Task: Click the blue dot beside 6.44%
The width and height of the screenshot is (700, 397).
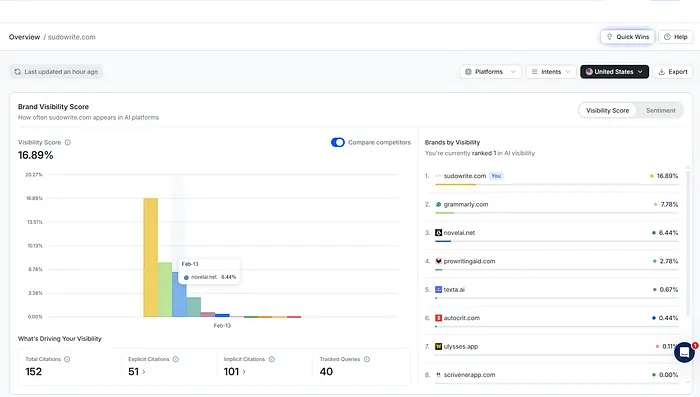Action: (654, 233)
